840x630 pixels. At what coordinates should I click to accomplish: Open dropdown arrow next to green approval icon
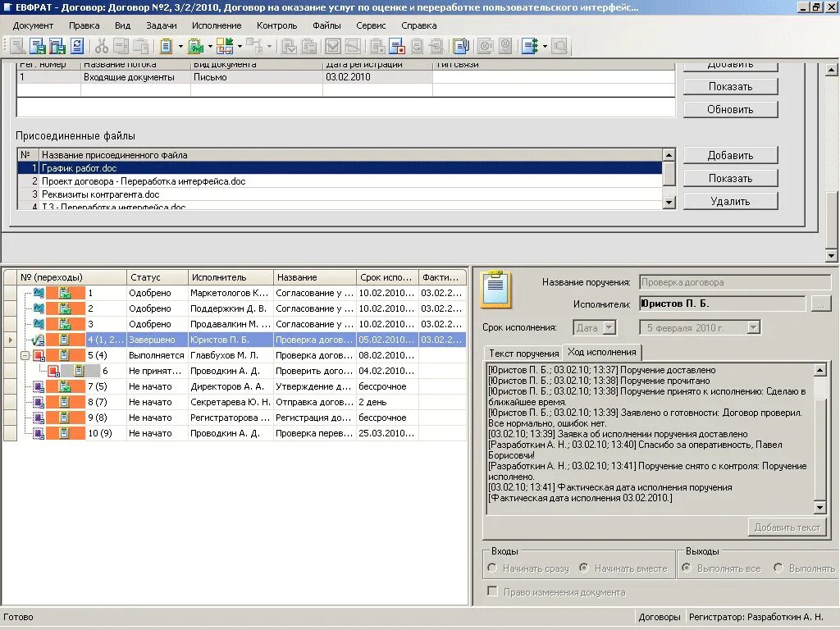pos(210,47)
